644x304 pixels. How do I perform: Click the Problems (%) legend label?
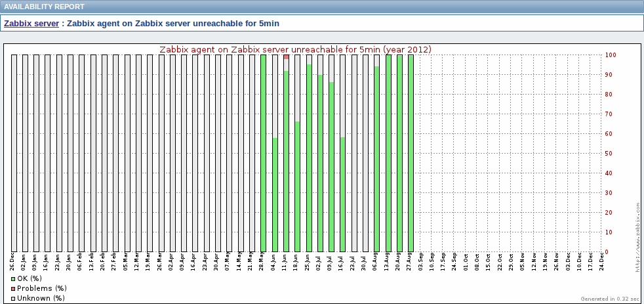click(42, 288)
